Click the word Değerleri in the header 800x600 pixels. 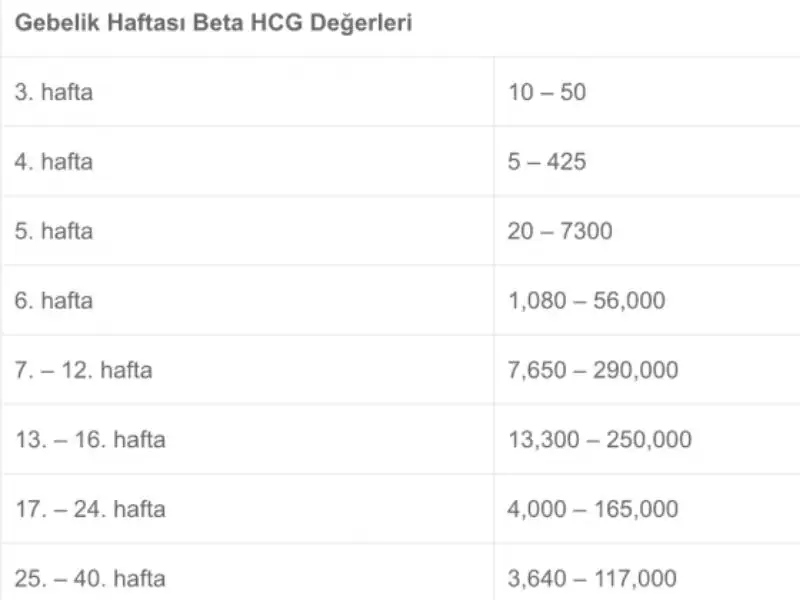pyautogui.click(x=361, y=23)
